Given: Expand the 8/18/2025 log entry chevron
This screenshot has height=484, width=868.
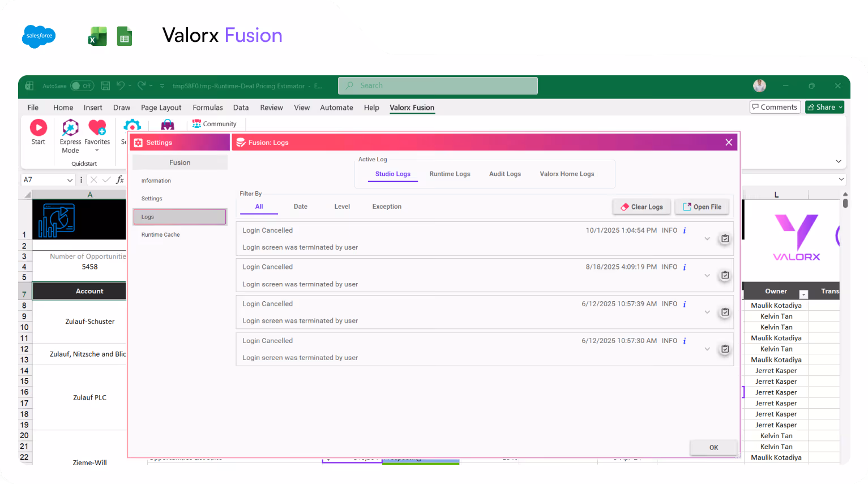Looking at the screenshot, I should coord(707,277).
